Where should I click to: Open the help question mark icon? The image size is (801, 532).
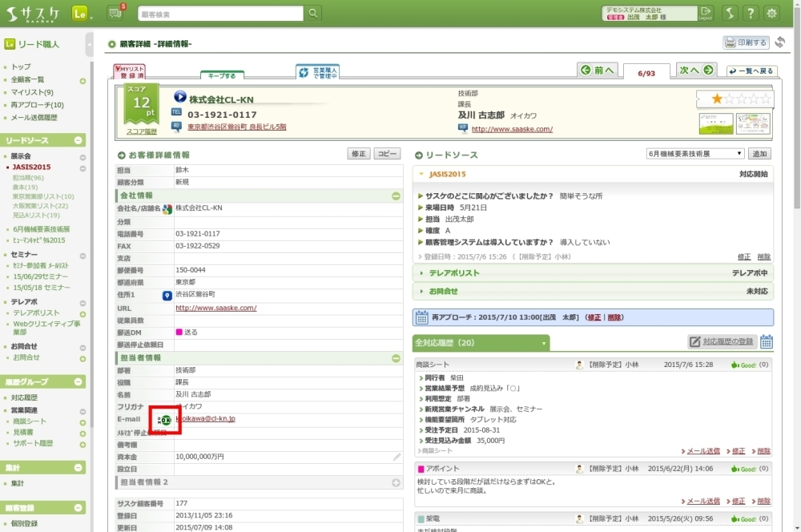(x=751, y=13)
